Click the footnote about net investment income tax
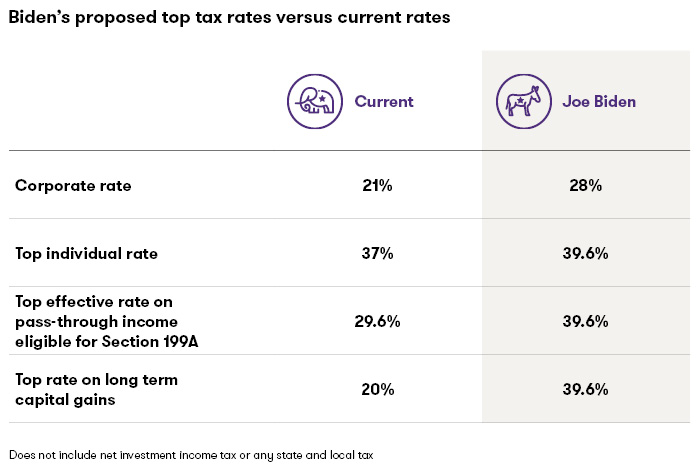This screenshot has width=700, height=472. [x=190, y=455]
